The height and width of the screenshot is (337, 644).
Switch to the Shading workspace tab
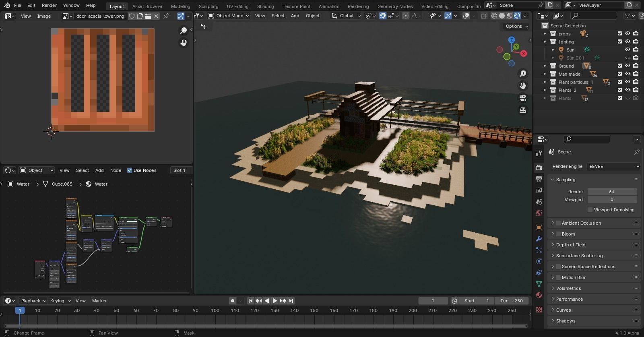click(x=265, y=6)
